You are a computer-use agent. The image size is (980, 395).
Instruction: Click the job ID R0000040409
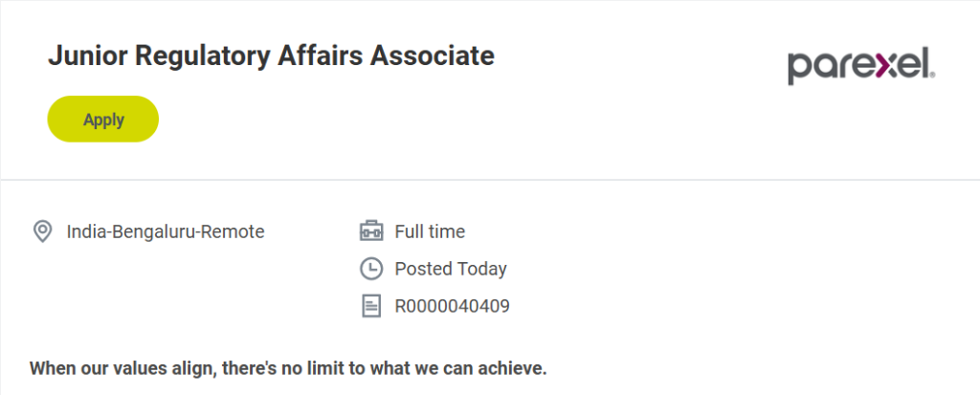[x=452, y=306]
